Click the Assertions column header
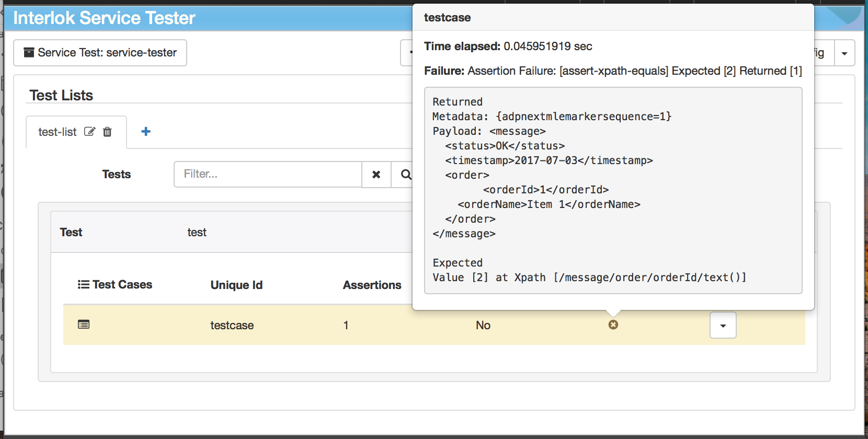Viewport: 868px width, 439px height. (372, 285)
